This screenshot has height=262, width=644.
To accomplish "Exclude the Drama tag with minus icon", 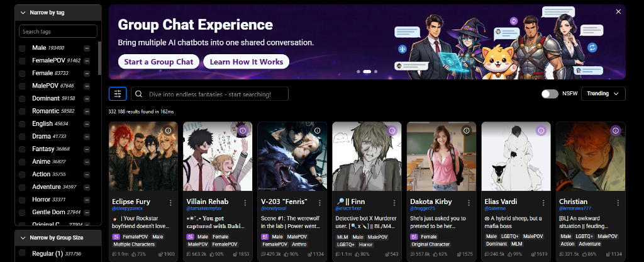I will click(87, 137).
